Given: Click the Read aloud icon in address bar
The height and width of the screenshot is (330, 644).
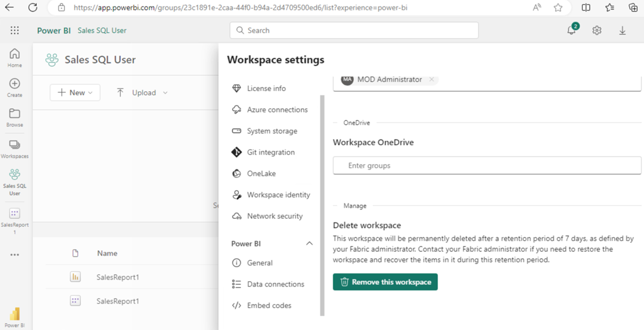Looking at the screenshot, I should [537, 8].
